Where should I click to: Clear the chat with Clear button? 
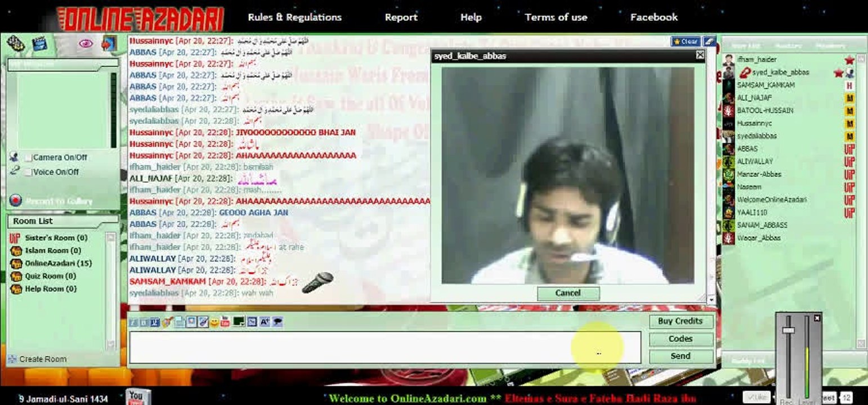(x=686, y=42)
